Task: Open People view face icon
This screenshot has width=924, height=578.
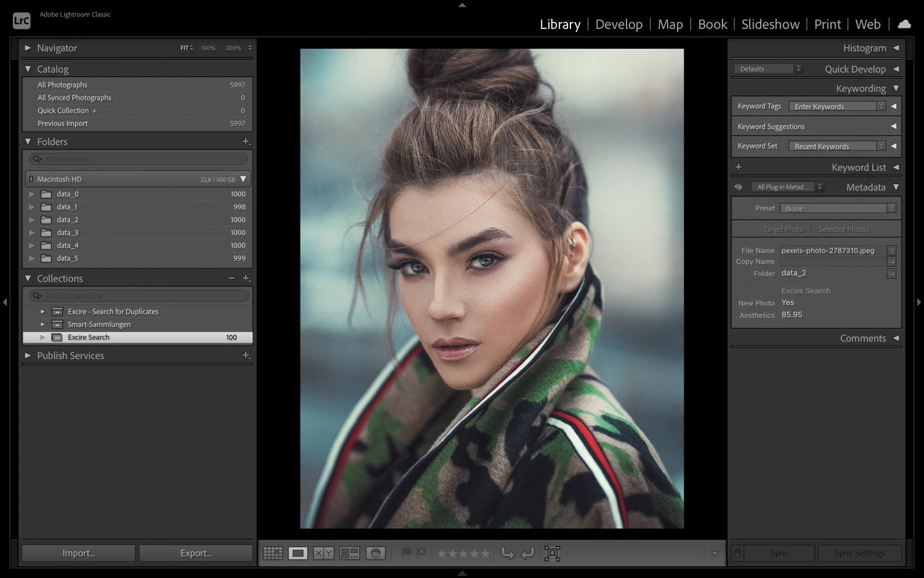Action: (375, 553)
